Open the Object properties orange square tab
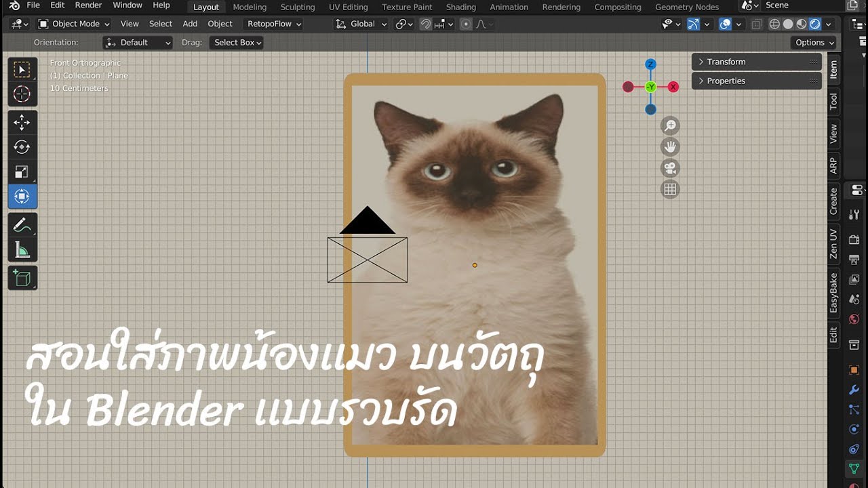Viewport: 868px width, 488px height. pos(854,370)
